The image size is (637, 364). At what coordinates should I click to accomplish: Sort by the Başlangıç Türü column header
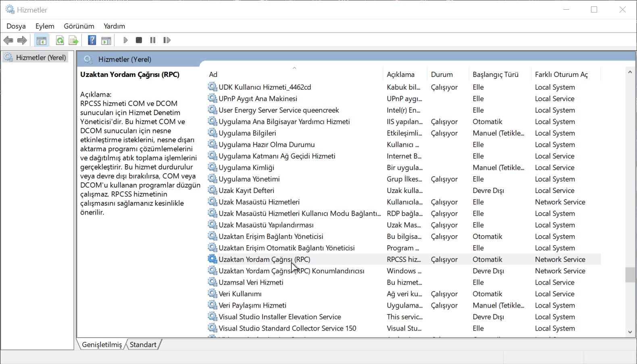(500, 74)
